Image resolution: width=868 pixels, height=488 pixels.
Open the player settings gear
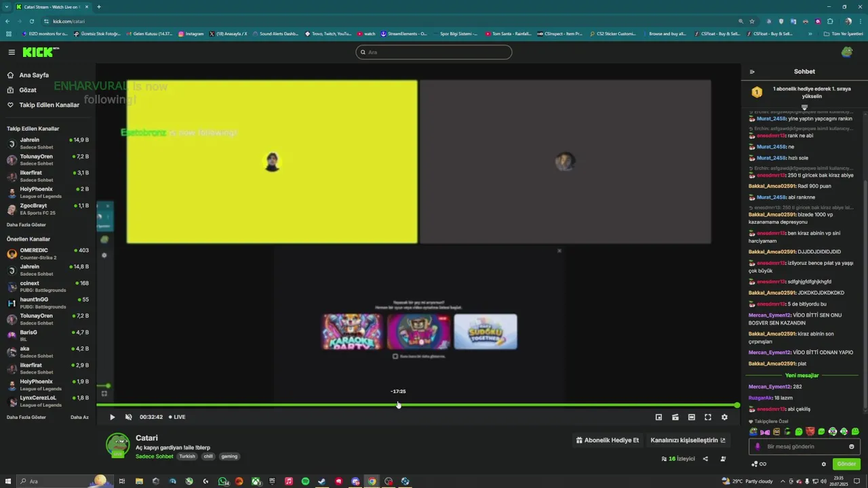click(724, 417)
